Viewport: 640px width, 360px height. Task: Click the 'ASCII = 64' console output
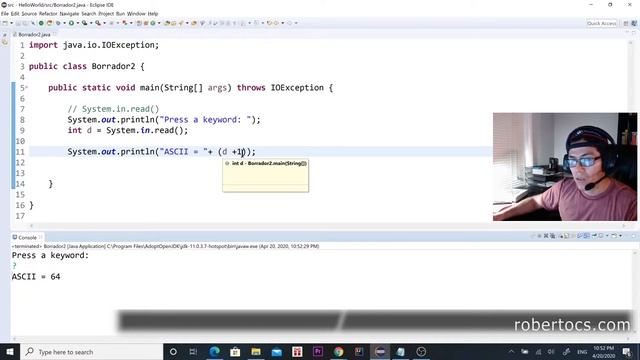(x=36, y=276)
